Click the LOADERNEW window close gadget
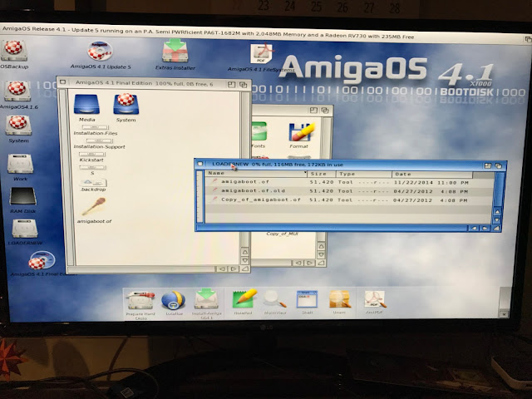This screenshot has height=399, width=532. [200, 164]
